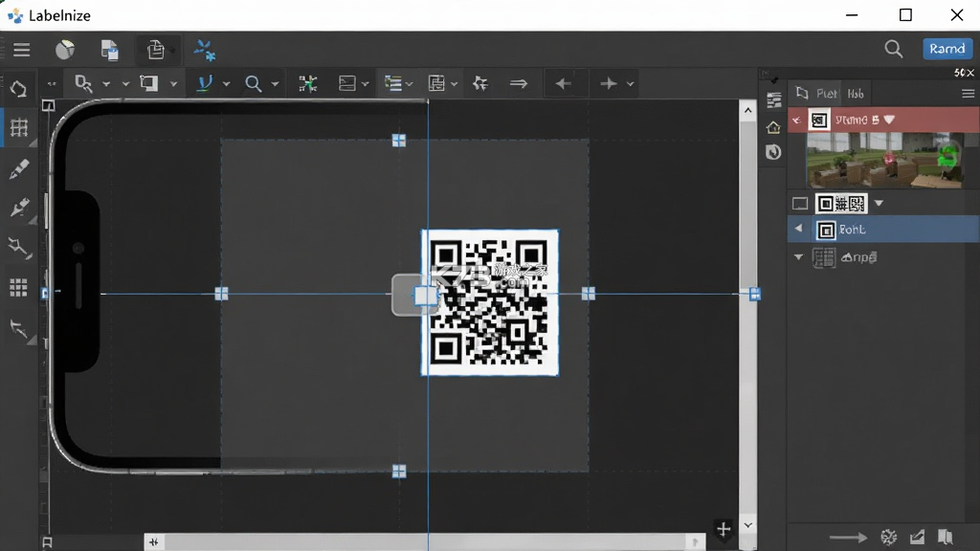Switch to the Piet tab

826,94
